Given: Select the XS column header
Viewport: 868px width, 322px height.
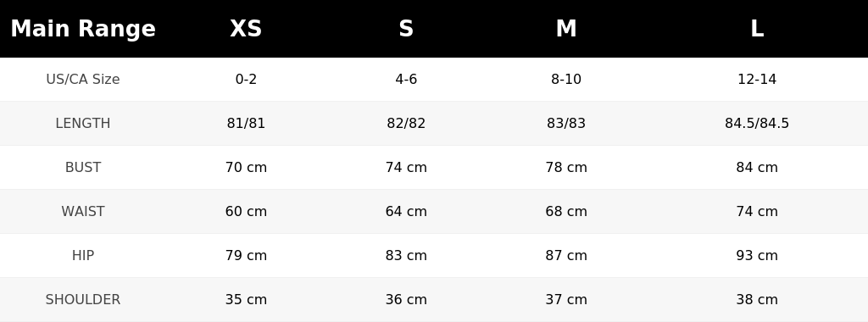Looking at the screenshot, I should [246, 29].
